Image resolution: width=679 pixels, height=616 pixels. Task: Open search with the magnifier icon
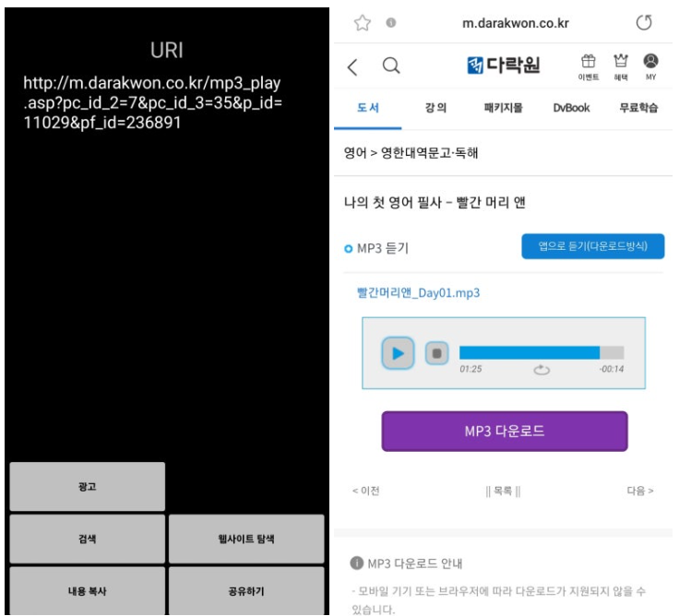point(391,65)
